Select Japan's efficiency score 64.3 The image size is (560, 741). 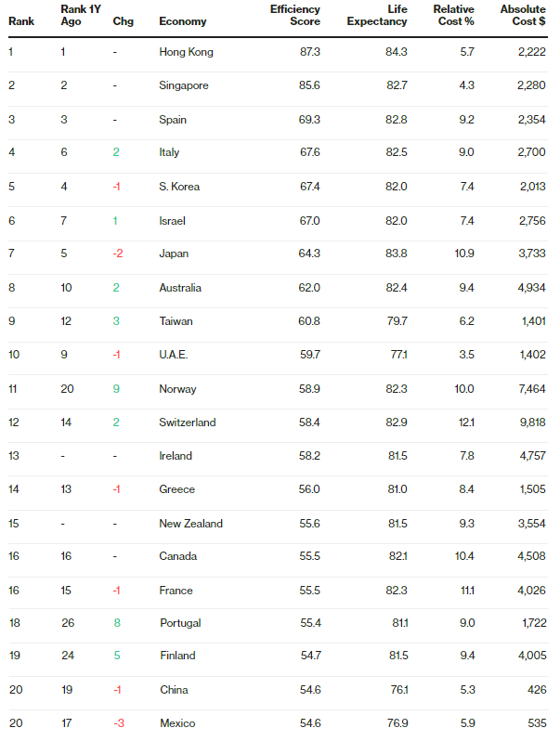click(309, 253)
